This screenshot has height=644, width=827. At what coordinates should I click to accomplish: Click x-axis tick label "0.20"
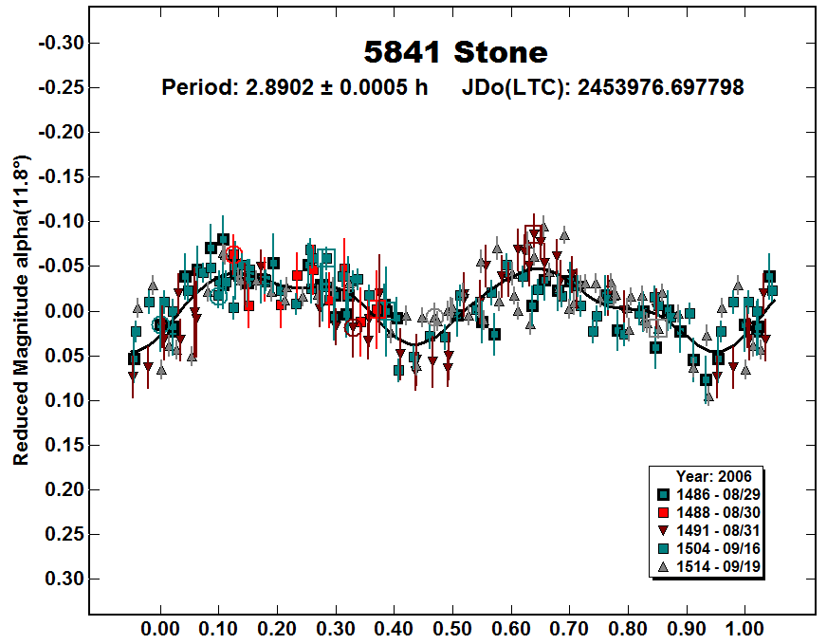278,629
